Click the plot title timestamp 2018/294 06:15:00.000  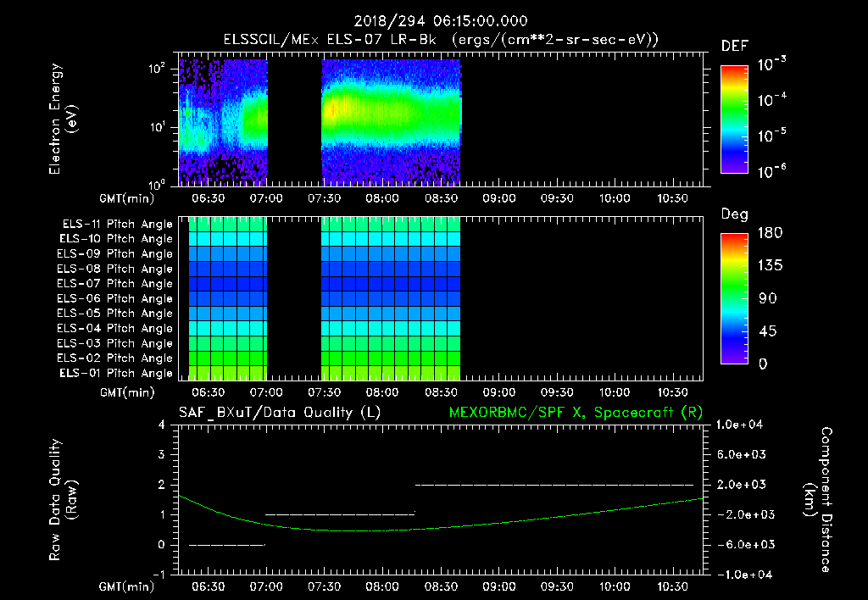pyautogui.click(x=441, y=21)
